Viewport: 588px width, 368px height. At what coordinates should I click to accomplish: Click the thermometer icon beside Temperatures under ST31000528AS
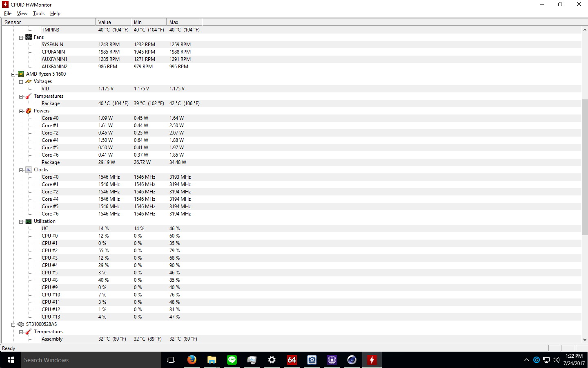pos(29,332)
